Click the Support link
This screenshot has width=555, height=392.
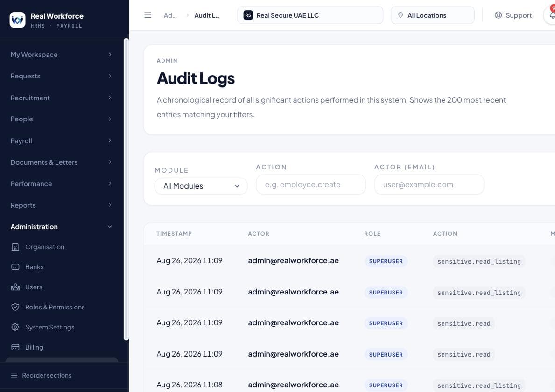point(513,15)
